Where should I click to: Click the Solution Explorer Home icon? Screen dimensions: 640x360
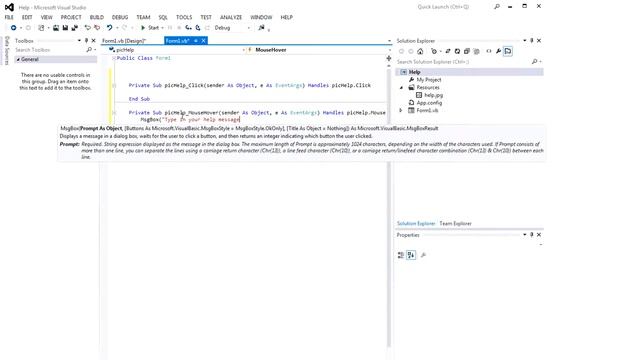click(420, 51)
